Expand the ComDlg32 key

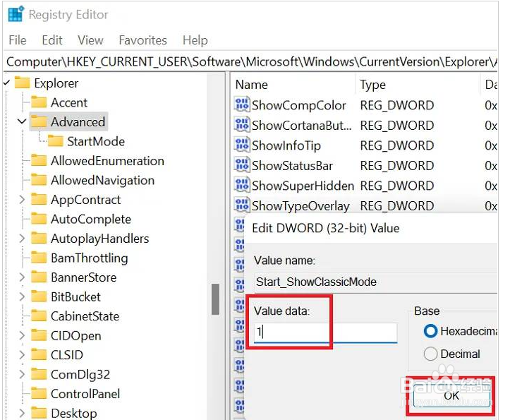point(22,374)
